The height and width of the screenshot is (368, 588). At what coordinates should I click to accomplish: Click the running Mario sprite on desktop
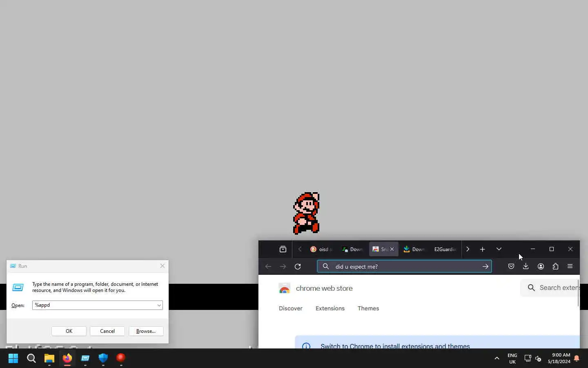pos(306,213)
